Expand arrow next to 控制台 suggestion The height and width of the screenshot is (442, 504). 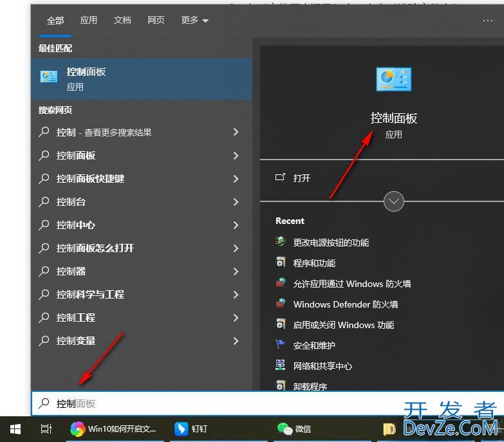pyautogui.click(x=236, y=202)
